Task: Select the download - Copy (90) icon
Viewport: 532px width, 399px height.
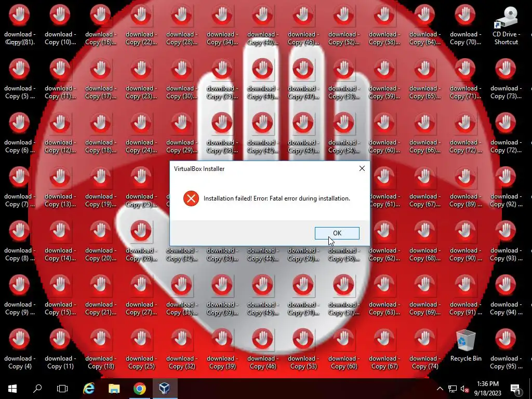Action: pyautogui.click(x=465, y=242)
